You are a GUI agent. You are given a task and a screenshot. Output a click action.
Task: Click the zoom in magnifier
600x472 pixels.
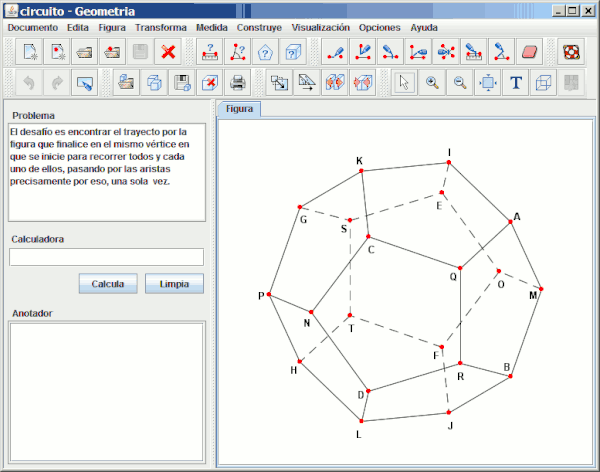click(432, 83)
